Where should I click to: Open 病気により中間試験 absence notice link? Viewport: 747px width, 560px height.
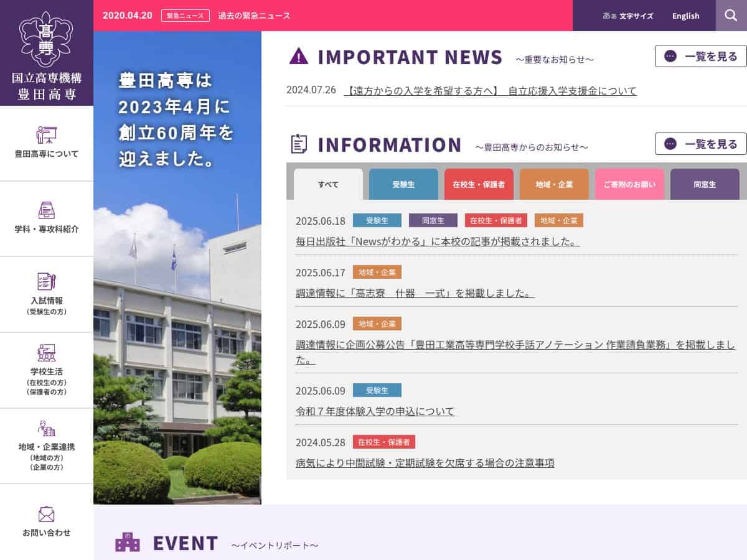click(x=425, y=463)
